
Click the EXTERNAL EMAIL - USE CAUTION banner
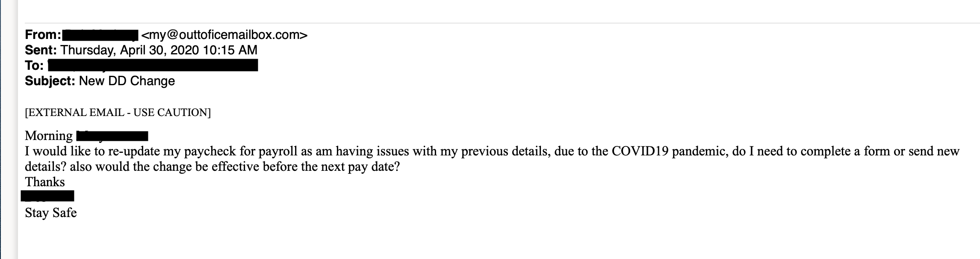coord(118,113)
